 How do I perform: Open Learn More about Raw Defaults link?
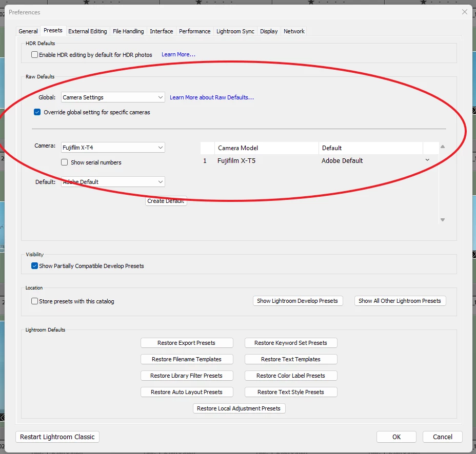[x=212, y=97]
